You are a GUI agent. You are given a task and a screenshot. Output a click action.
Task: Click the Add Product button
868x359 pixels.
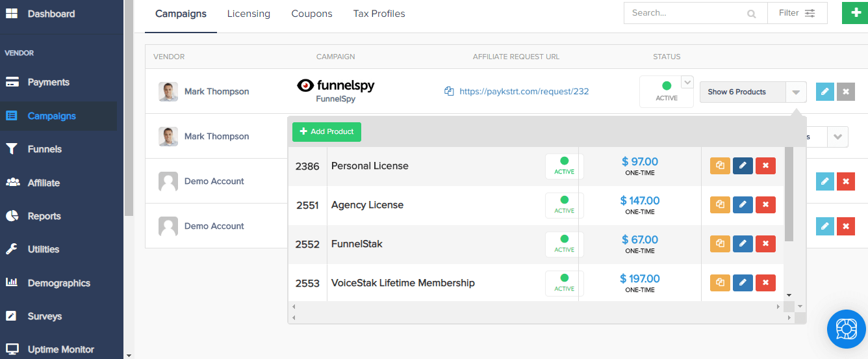point(327,131)
